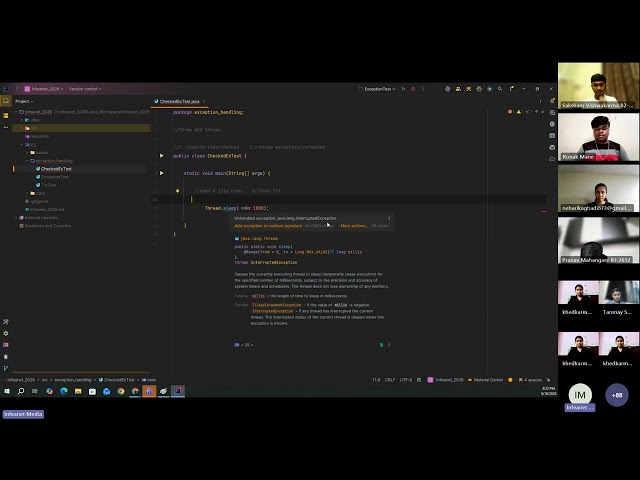Open ExceptionTest file in project tree
The width and height of the screenshot is (640, 480).
point(52,177)
